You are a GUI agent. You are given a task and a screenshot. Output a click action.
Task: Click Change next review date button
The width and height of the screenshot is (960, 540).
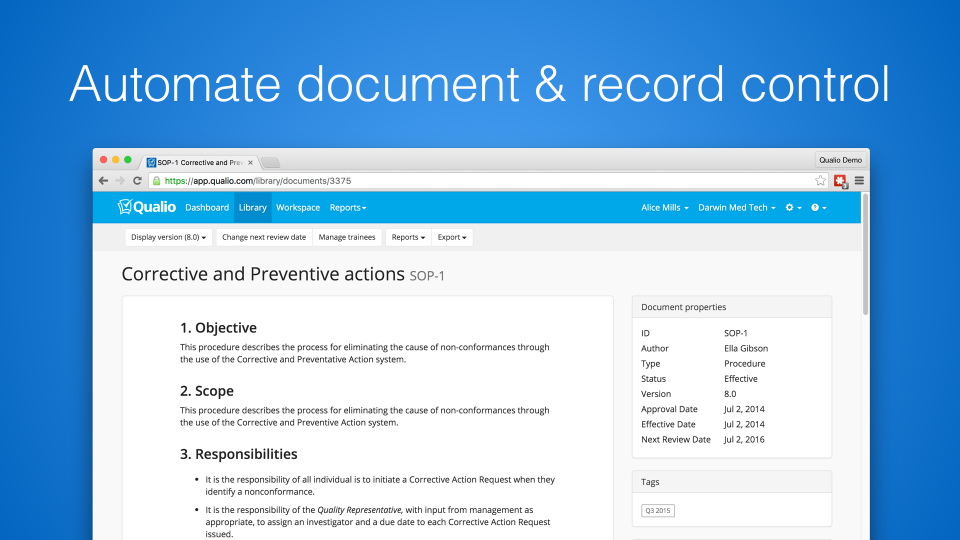264,237
